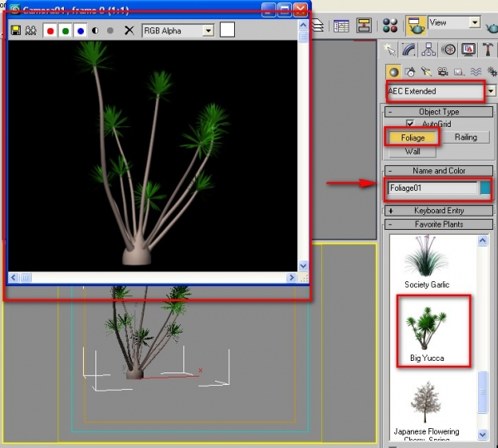Image resolution: width=498 pixels, height=448 pixels.
Task: Click the plant list scrollbar thumb
Action: point(482,392)
